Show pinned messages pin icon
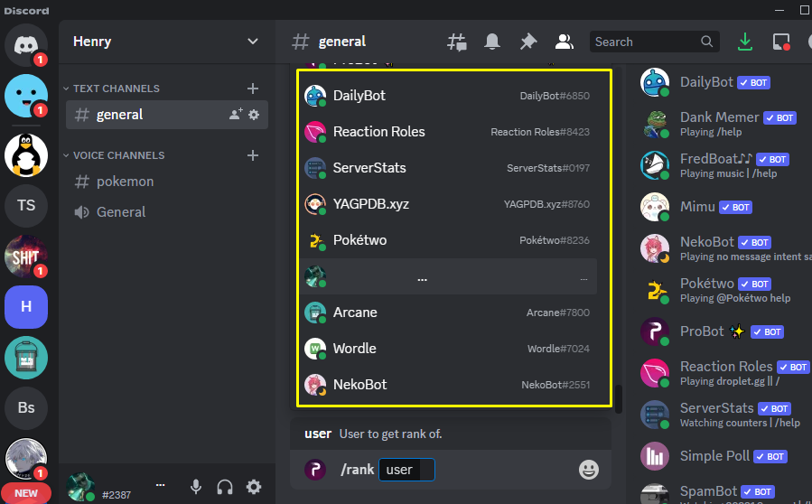Viewport: 812px width, 504px height. (528, 42)
